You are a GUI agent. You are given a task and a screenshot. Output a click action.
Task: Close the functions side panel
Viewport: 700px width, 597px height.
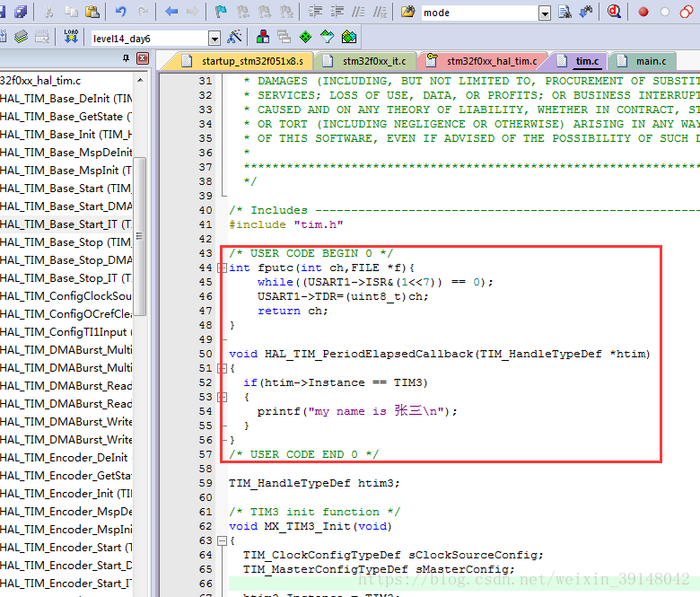coord(143,58)
